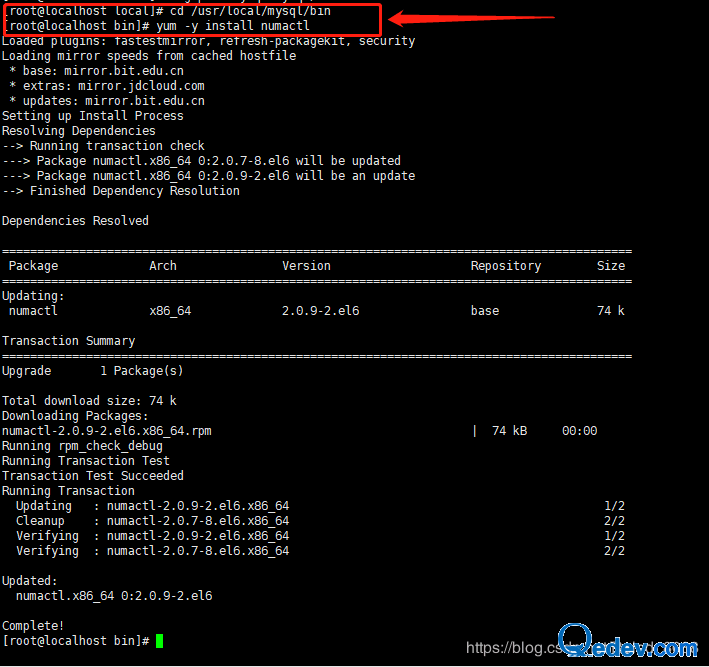Image resolution: width=709 pixels, height=667 pixels.
Task: Click the '74 kB' download size value
Action: (509, 430)
